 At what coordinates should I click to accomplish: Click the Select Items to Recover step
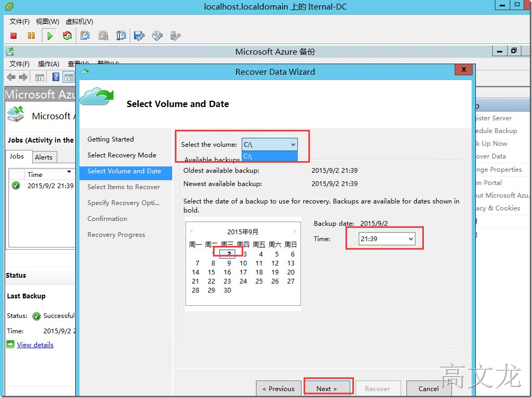click(x=123, y=187)
